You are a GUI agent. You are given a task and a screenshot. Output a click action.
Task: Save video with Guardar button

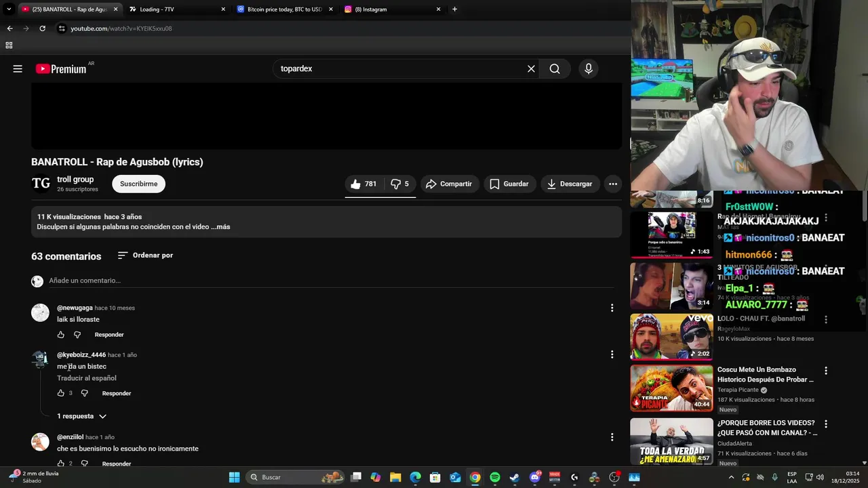510,184
